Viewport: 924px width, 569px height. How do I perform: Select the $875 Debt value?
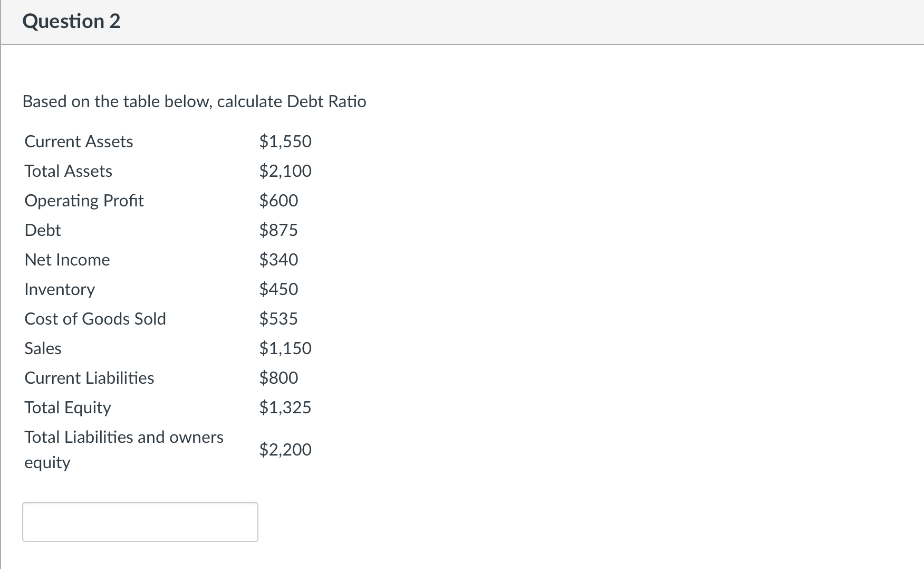point(278,230)
